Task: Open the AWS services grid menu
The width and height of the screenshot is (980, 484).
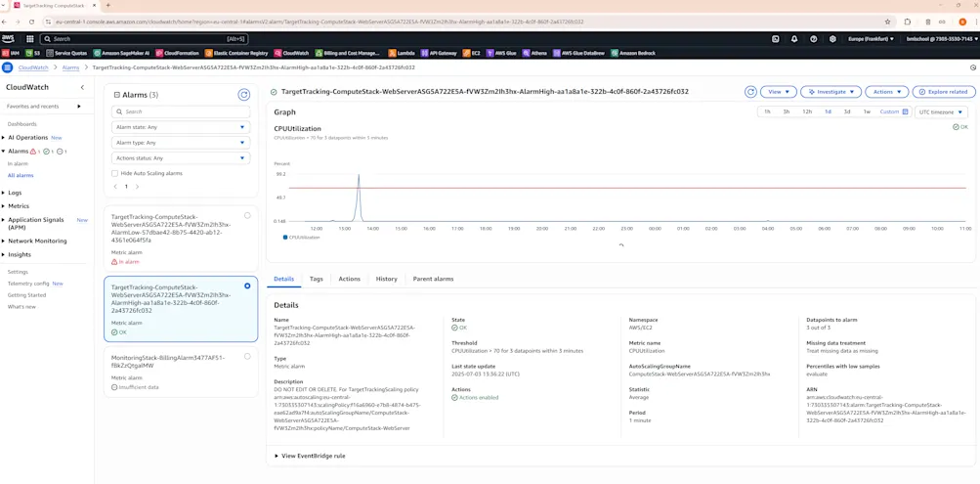Action: [x=30, y=39]
